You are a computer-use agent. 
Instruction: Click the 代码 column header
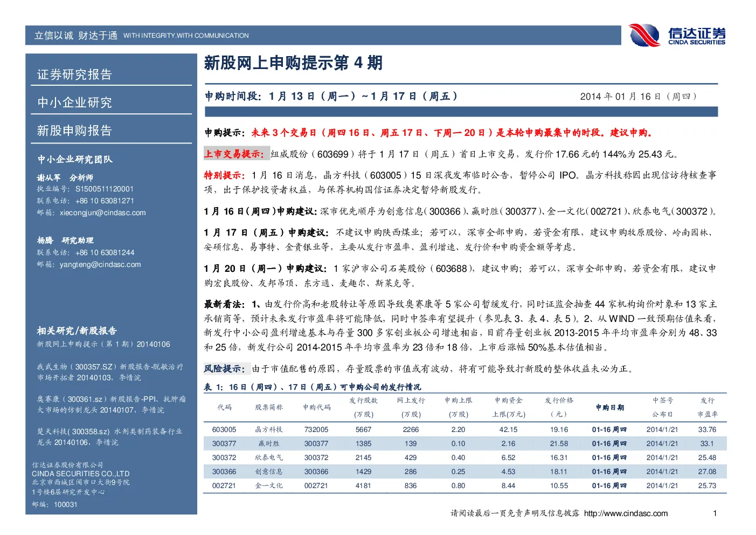pos(224,407)
